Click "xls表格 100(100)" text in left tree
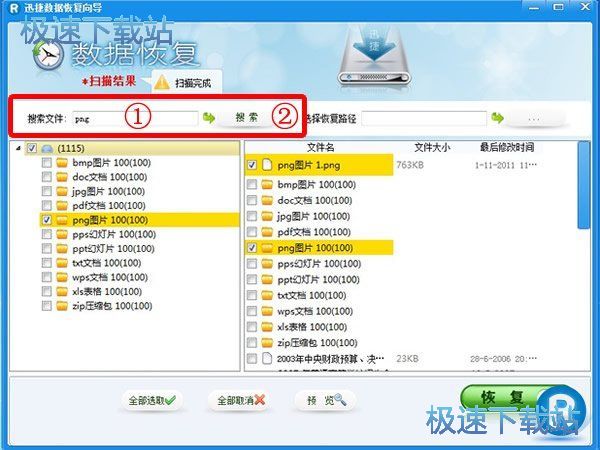Image resolution: width=600 pixels, height=450 pixels. click(107, 292)
